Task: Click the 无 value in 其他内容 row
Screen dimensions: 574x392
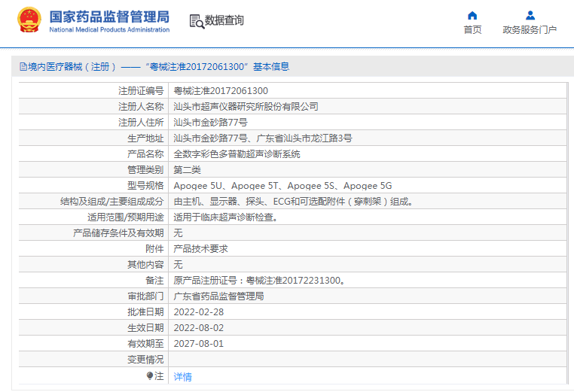Action: tap(178, 264)
